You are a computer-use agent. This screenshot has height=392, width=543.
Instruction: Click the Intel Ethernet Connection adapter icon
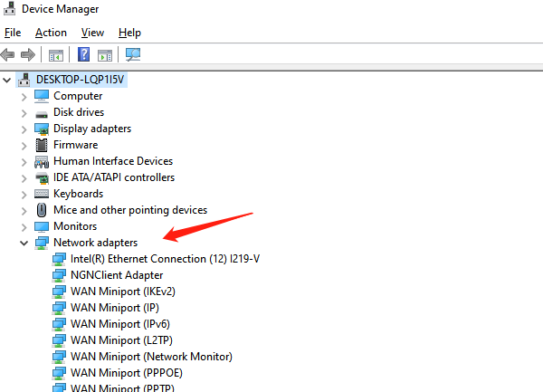59,259
